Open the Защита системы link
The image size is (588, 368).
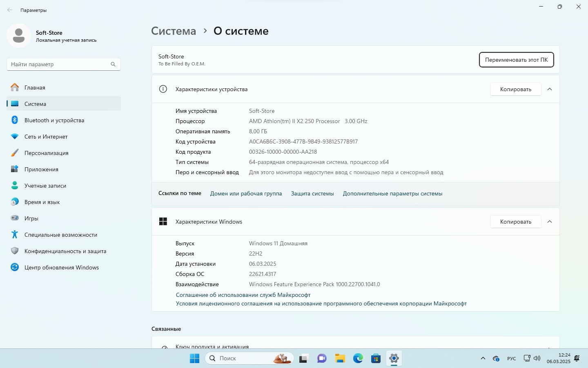[x=312, y=193]
